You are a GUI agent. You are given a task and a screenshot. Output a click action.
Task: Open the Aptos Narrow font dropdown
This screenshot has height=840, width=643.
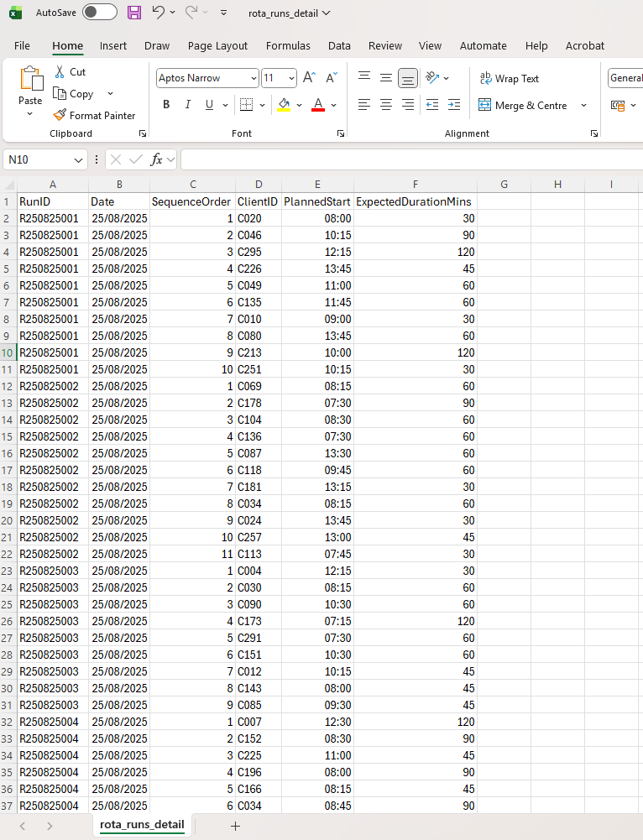[x=254, y=78]
